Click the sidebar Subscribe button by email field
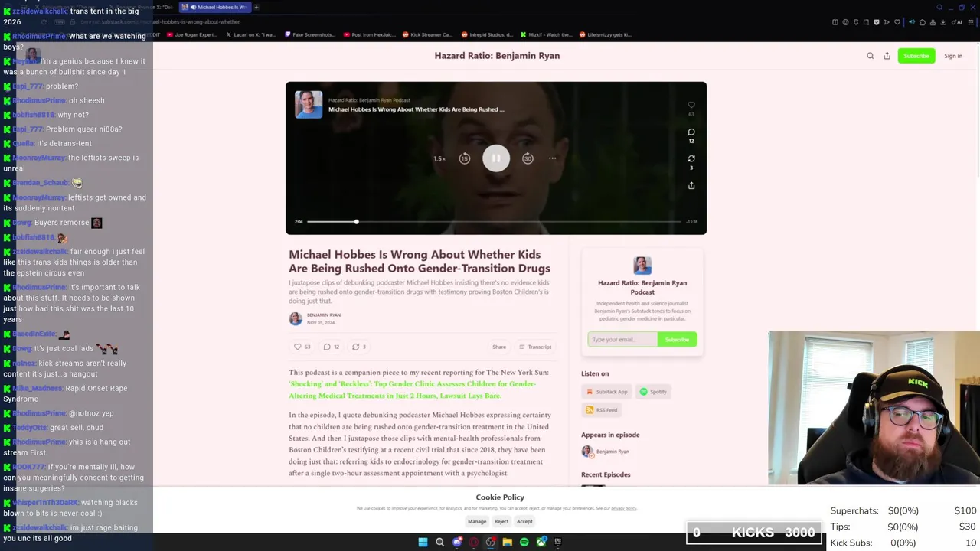This screenshot has height=551, width=980. click(677, 339)
